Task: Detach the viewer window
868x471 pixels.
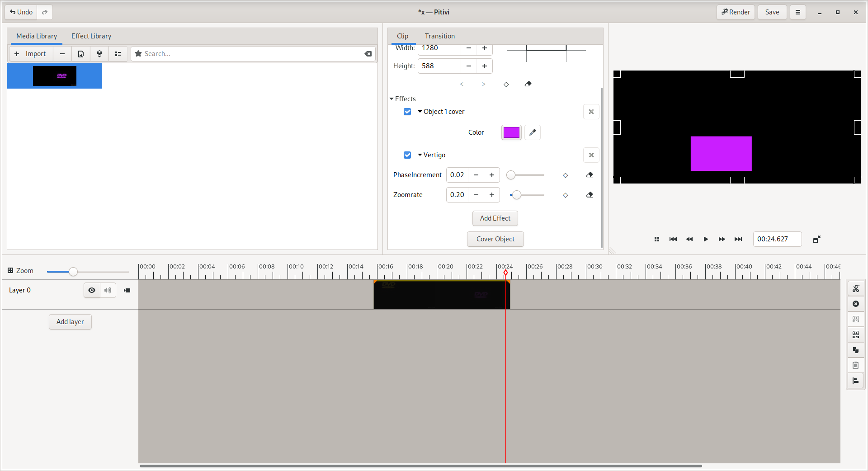Action: (816, 239)
